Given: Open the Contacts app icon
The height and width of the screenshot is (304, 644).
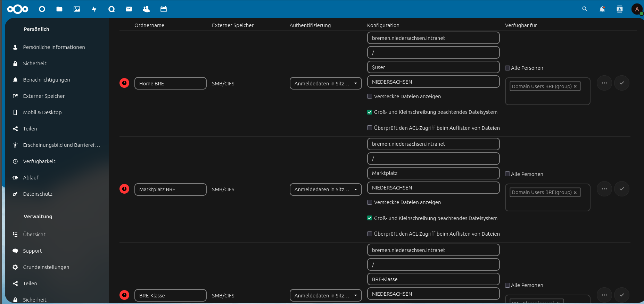Looking at the screenshot, I should click(x=146, y=9).
